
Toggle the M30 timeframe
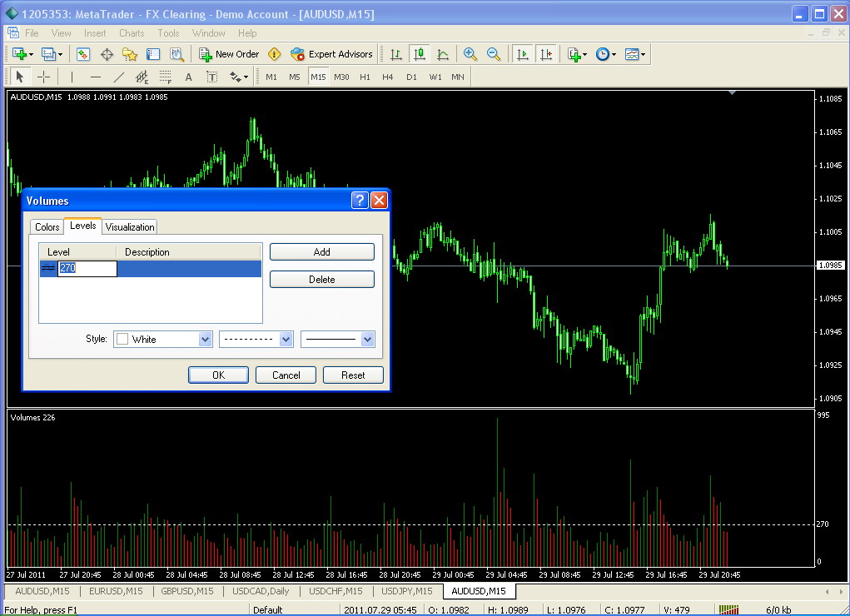point(341,77)
